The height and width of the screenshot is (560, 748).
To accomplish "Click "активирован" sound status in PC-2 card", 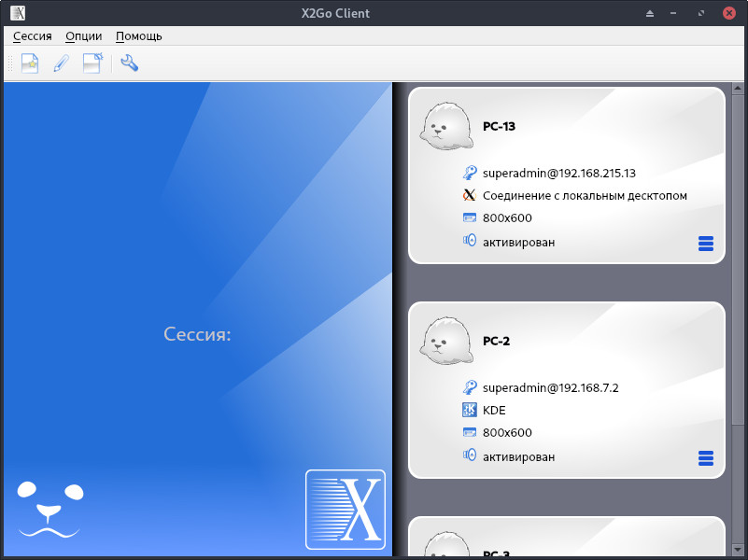I will pos(518,457).
